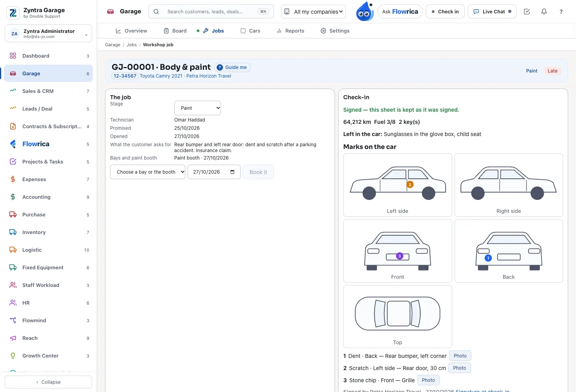Viewport: 576px width, 392px height.
Task: Open plate number 12-34567 link
Action: tap(125, 76)
